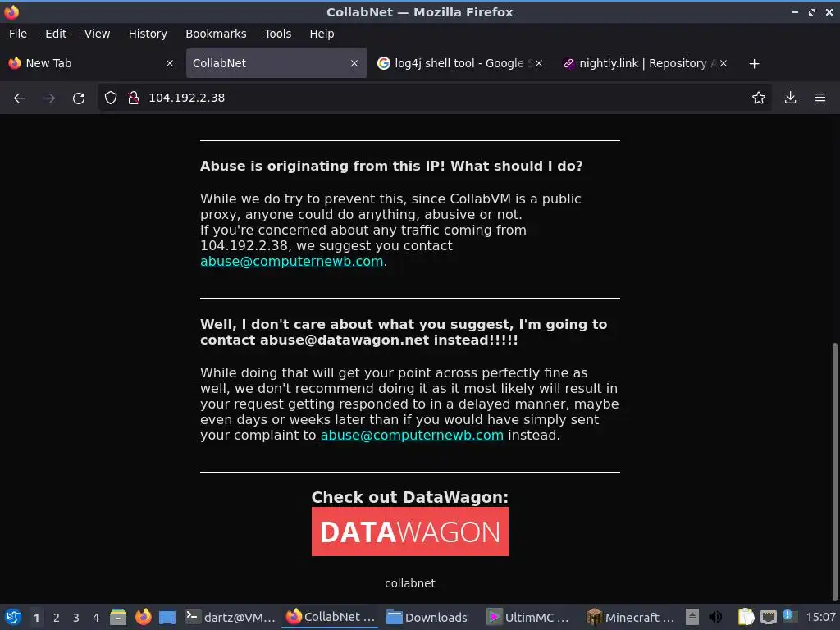Close the CollabNet tab

[354, 63]
